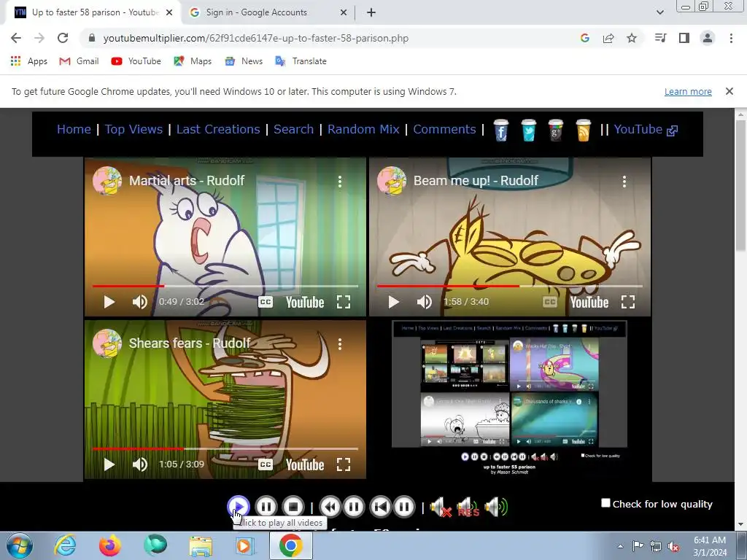Click the RES speaker volume reset icon

[x=468, y=507]
